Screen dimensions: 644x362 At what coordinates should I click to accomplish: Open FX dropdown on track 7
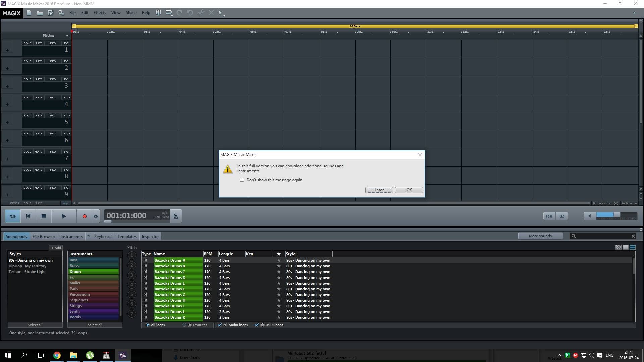tap(67, 152)
